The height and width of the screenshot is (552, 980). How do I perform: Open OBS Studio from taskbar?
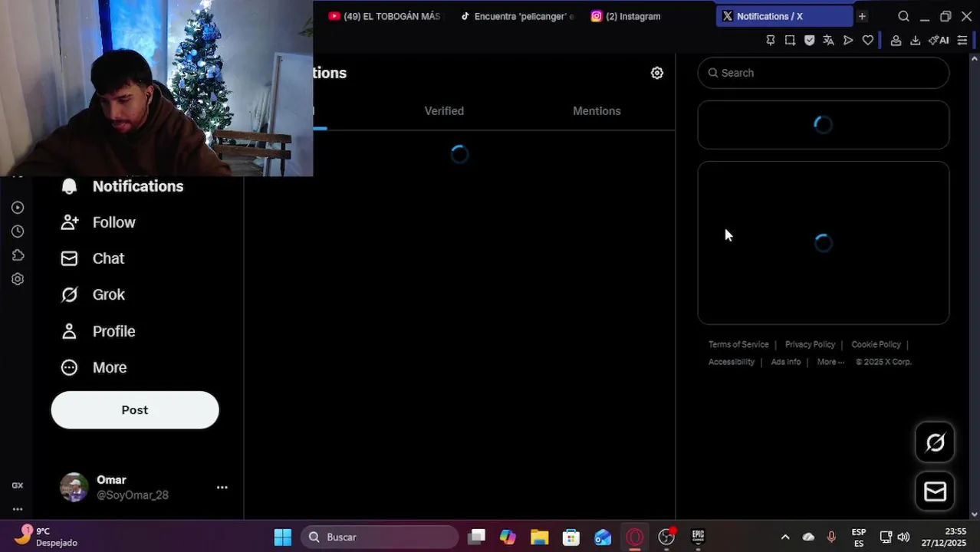[666, 537]
